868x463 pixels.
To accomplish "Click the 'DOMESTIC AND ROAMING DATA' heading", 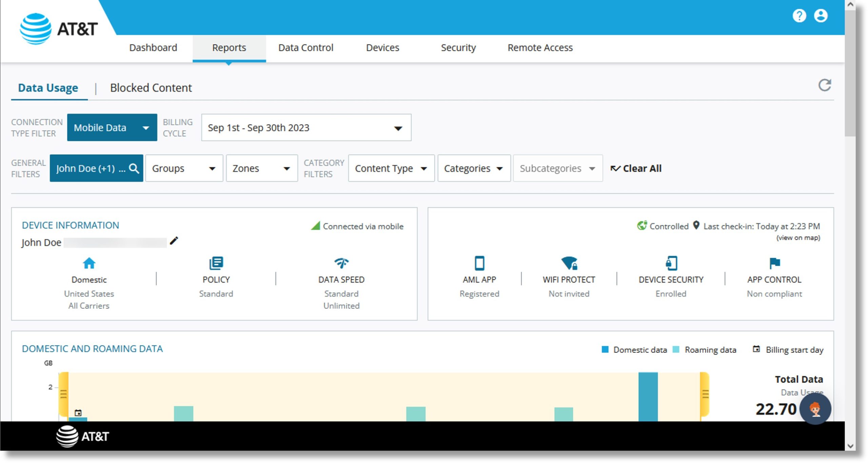I will [92, 349].
